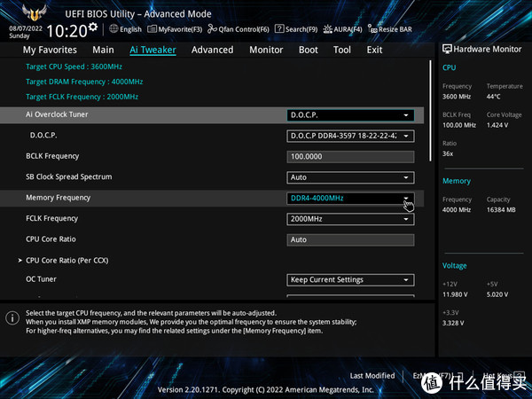Click the Hardware Monitor screen icon
Screen dimensions: 532x399
coord(447,49)
